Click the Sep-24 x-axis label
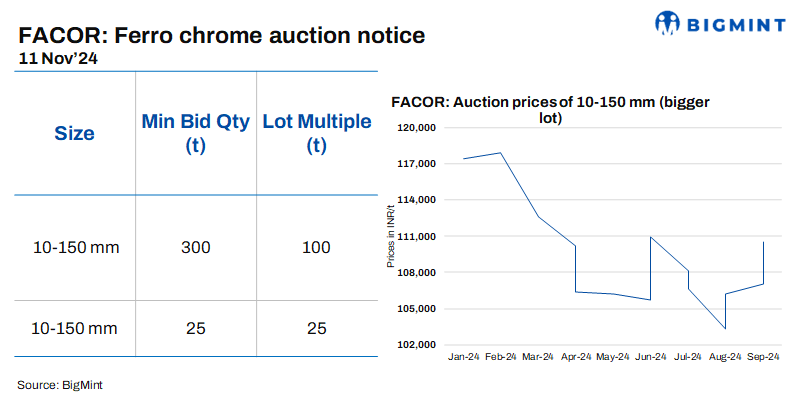804x401 pixels. point(763,357)
